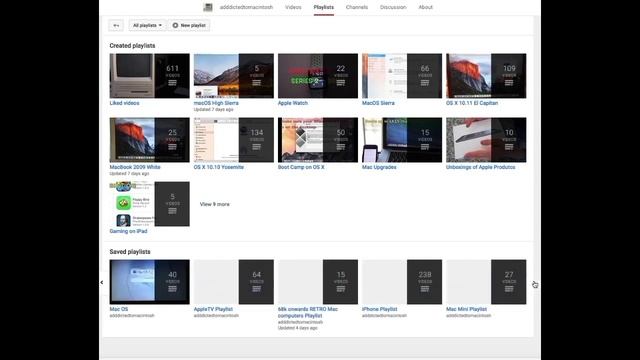Expand the All playlists dropdown
This screenshot has height=360, width=640.
tap(147, 25)
